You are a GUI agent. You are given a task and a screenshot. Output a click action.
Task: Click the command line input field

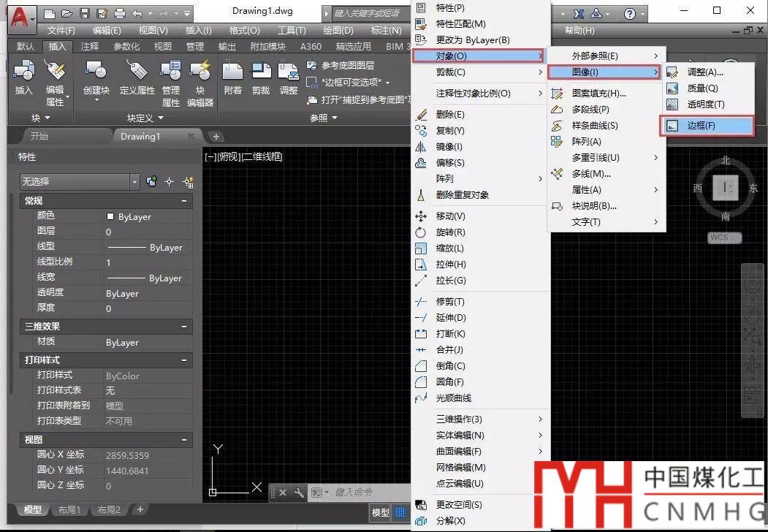365,493
